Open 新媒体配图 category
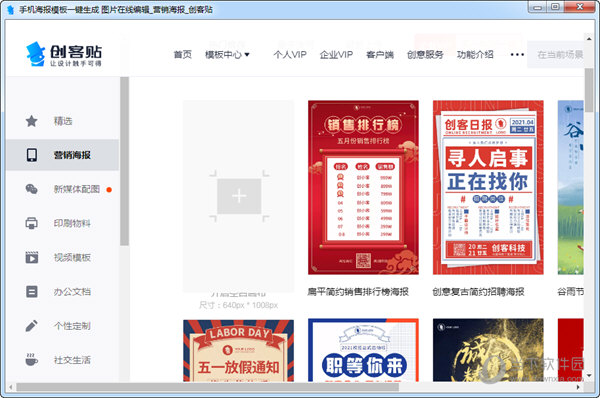This screenshot has width=600, height=398. click(x=77, y=189)
